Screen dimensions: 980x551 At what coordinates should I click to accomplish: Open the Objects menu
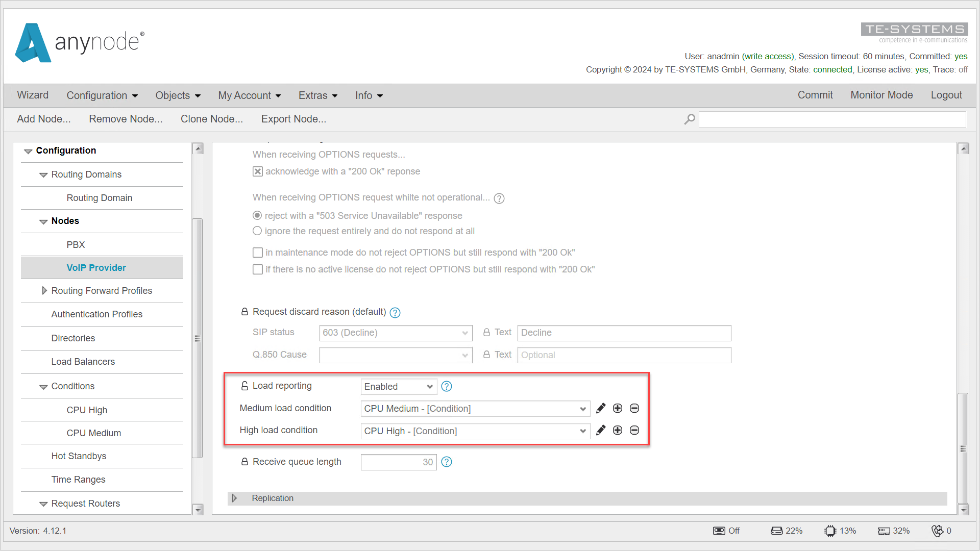(x=178, y=95)
